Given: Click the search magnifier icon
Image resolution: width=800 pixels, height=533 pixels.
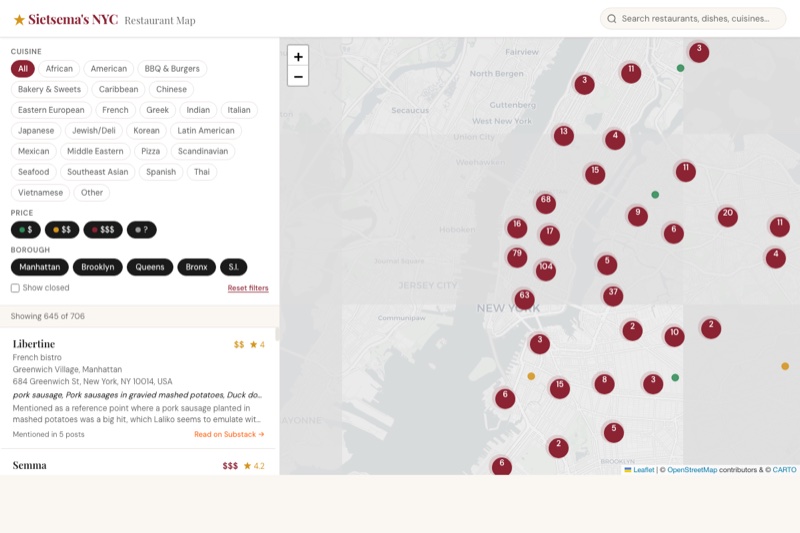Looking at the screenshot, I should point(611,19).
